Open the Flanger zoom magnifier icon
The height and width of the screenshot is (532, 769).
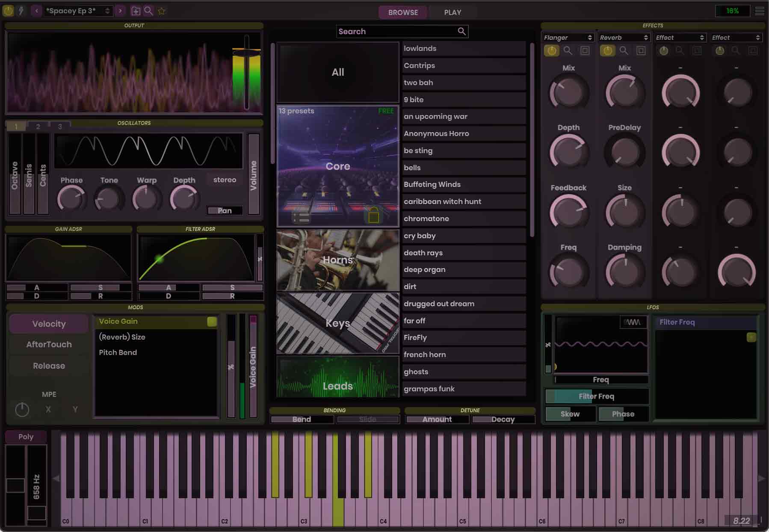[x=568, y=50]
